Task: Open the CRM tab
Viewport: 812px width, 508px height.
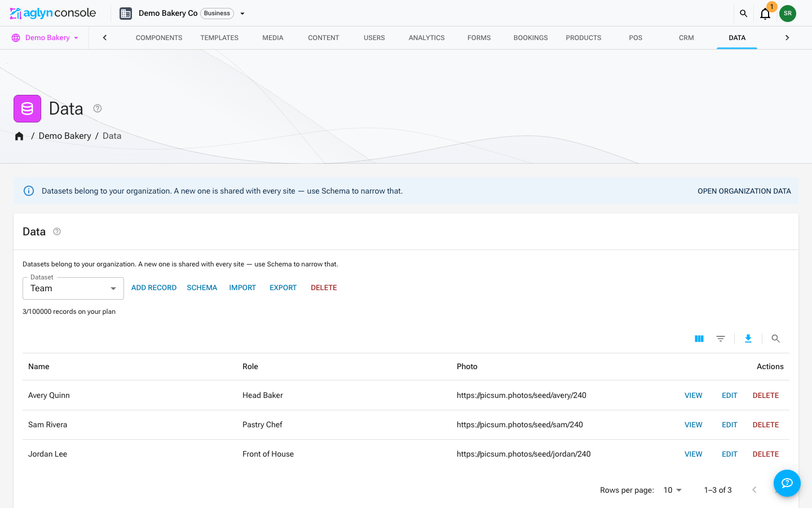Action: (x=686, y=38)
